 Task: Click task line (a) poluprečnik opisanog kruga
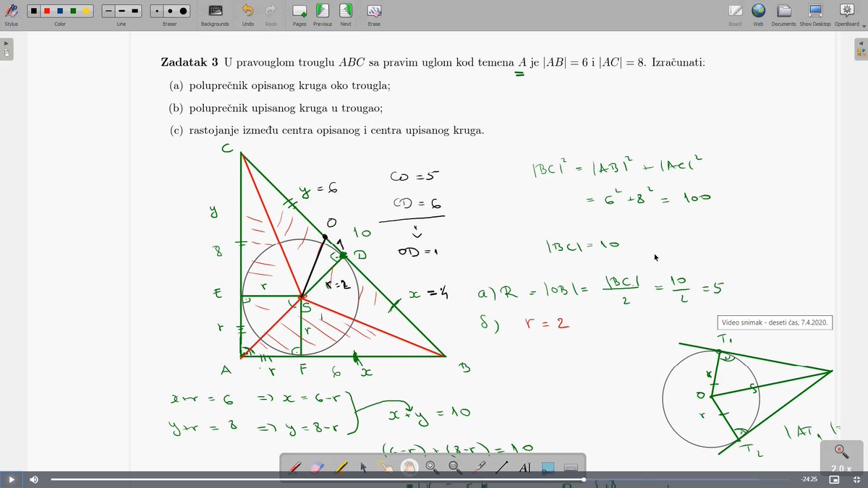click(280, 86)
